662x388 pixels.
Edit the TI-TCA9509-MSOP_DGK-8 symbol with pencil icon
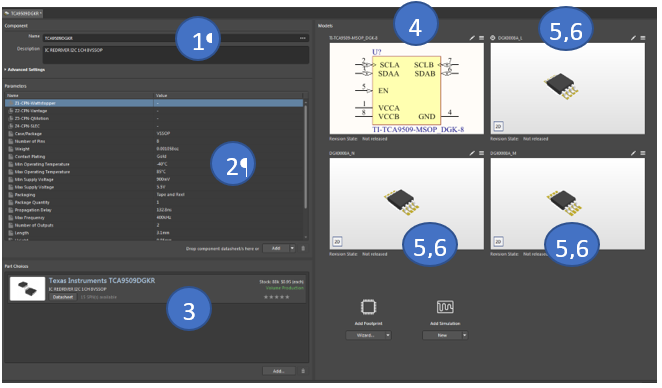[472, 38]
